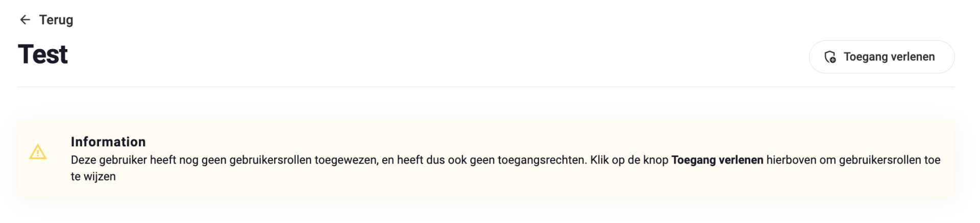
Task: Click the words "te wijzen" on the second line
Action: [93, 176]
